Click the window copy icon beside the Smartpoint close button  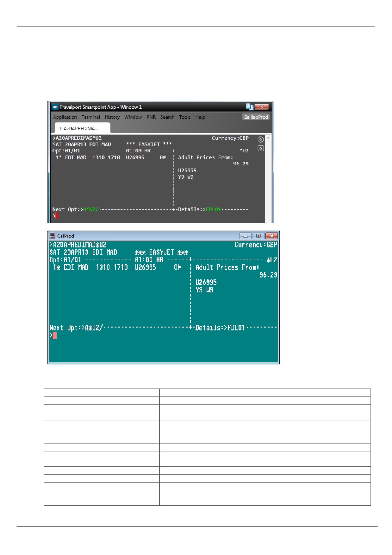[x=250, y=107]
